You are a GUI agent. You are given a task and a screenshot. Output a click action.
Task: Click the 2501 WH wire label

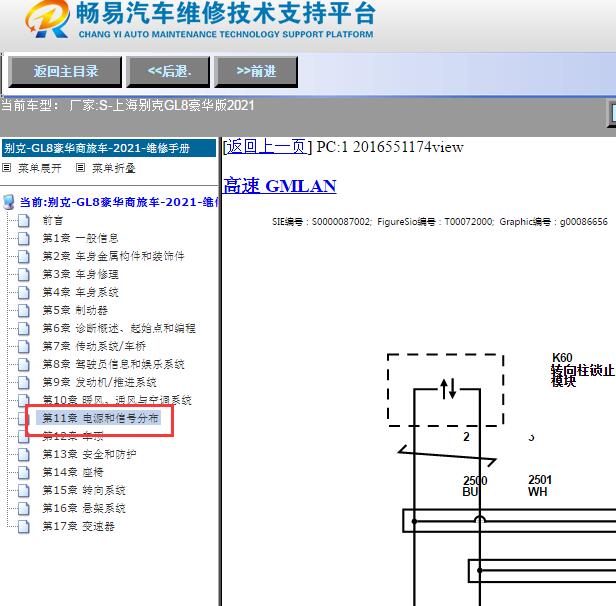pyautogui.click(x=539, y=486)
